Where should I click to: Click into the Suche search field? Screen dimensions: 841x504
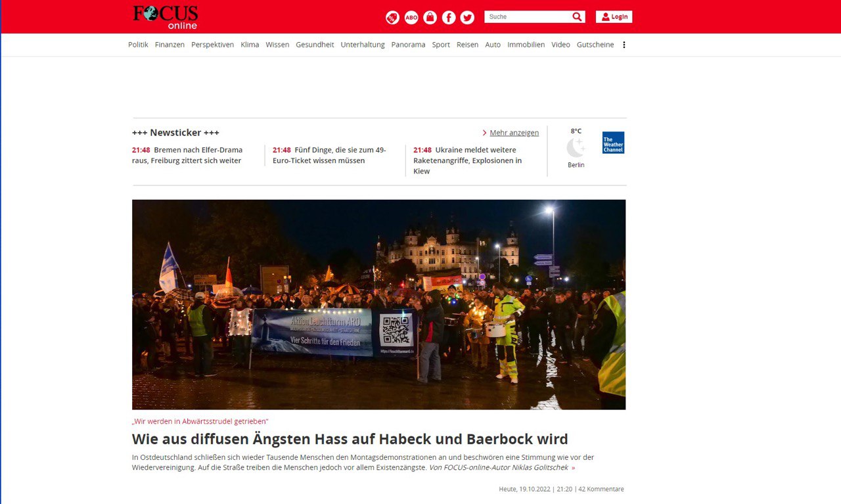pyautogui.click(x=526, y=16)
